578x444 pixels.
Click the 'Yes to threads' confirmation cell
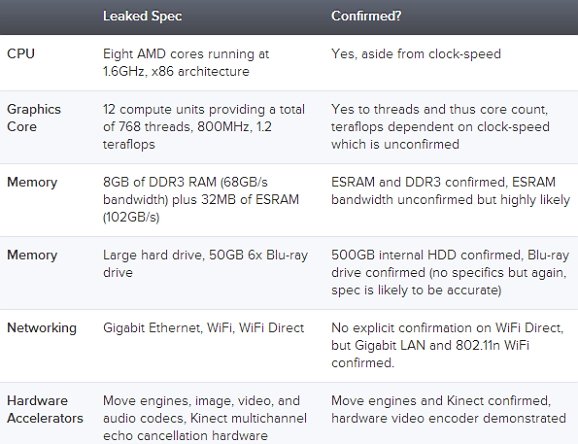pos(440,126)
